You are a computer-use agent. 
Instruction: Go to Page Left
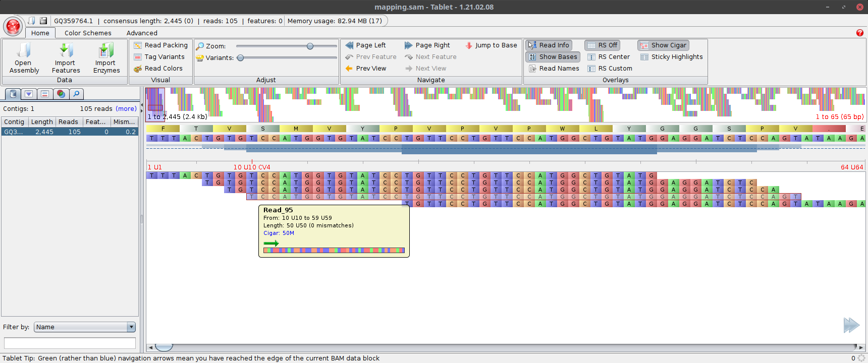(365, 45)
